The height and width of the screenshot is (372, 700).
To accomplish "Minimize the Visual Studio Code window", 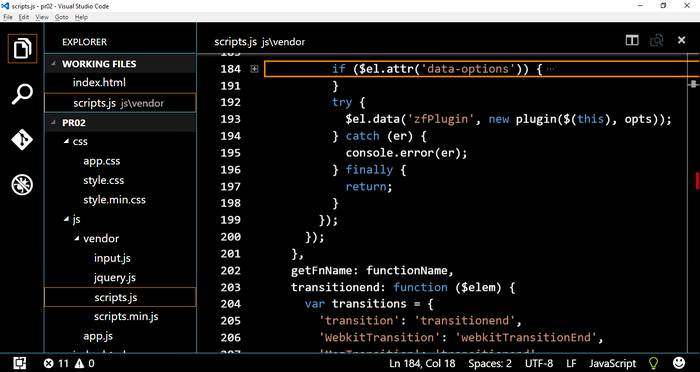I will click(641, 6).
